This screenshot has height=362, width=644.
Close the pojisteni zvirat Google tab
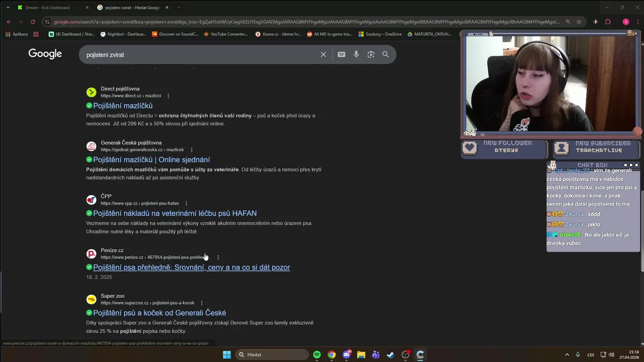tap(167, 8)
